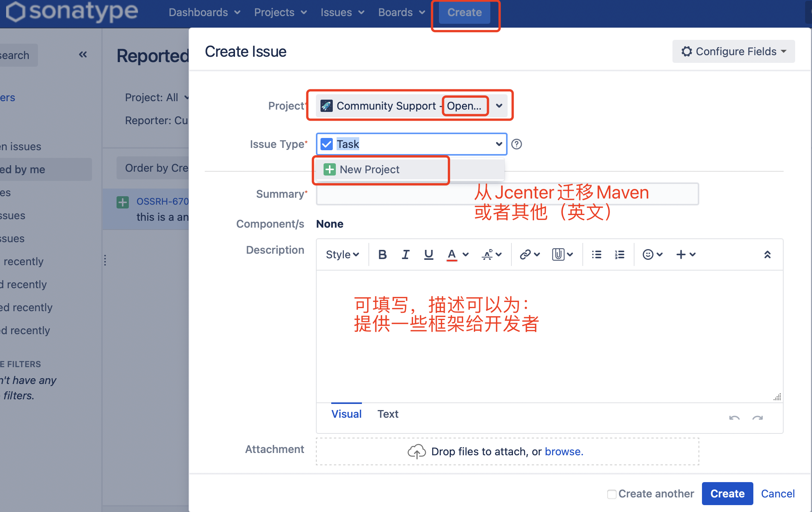
Task: Open the Dashboards menu
Action: tap(204, 12)
